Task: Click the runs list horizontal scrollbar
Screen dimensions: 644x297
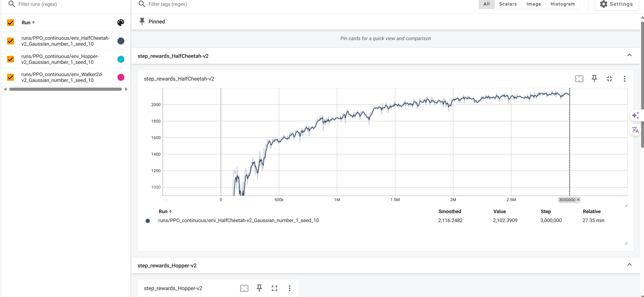Action: [x=66, y=89]
